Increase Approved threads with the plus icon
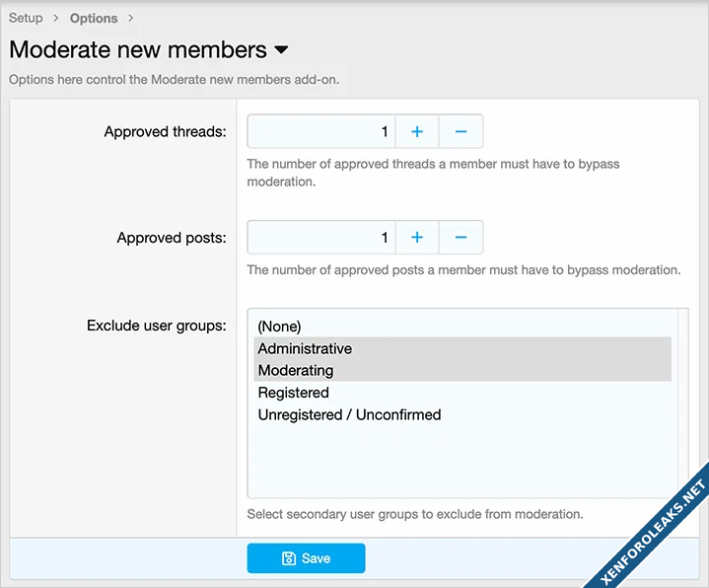 [x=417, y=131]
